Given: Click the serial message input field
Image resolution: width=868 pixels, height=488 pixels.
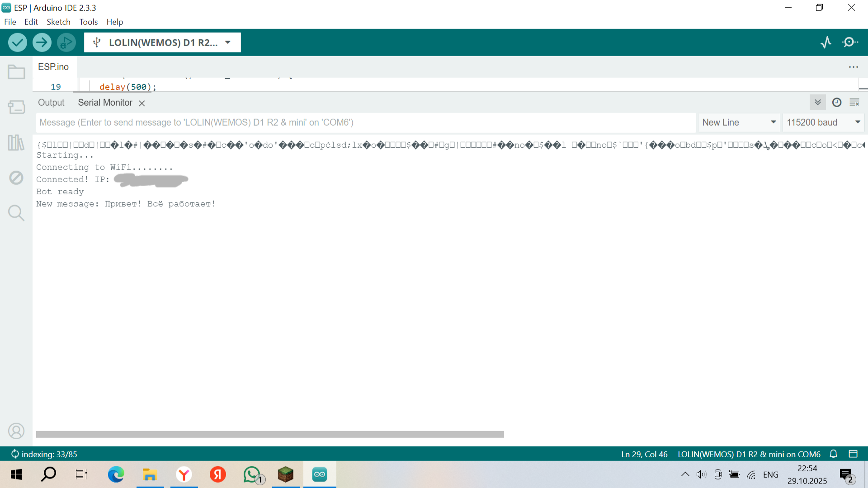Looking at the screenshot, I should tap(365, 122).
